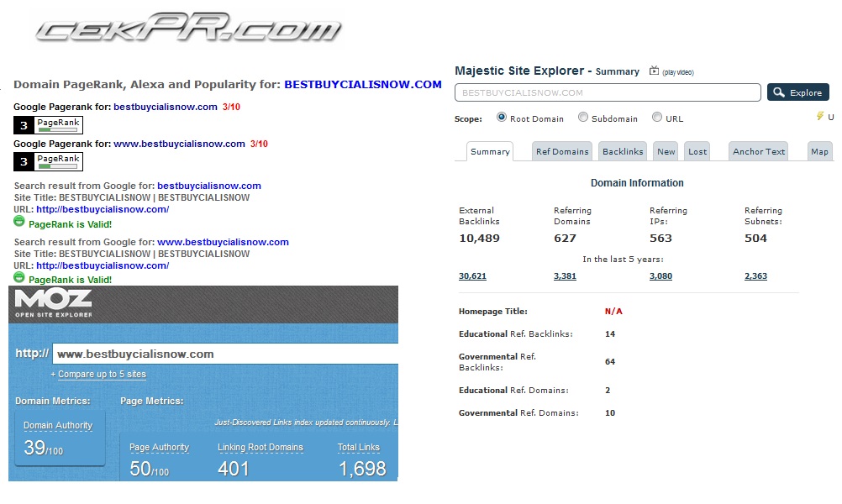Click the Linking Root Domains count 401
Image resolution: width=842 pixels, height=504 pixels.
pos(233,469)
